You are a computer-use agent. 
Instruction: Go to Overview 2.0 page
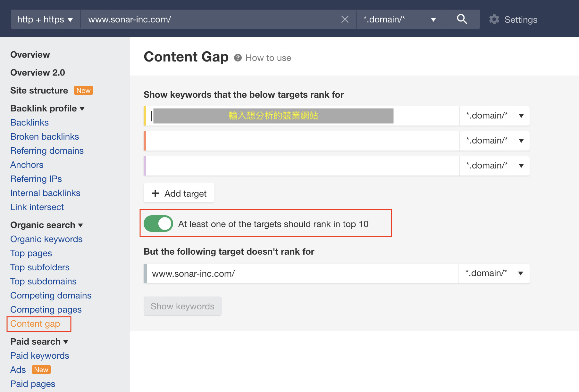[38, 73]
